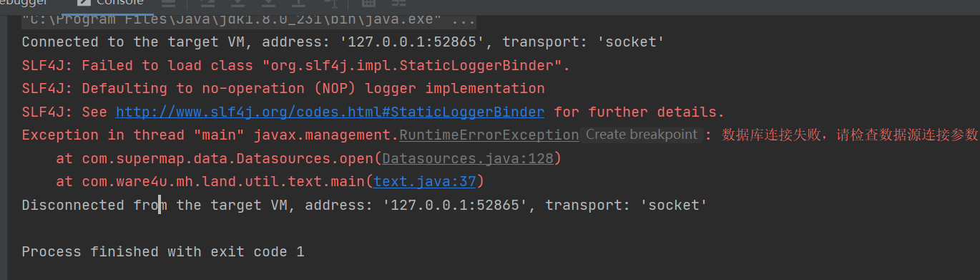The width and height of the screenshot is (980, 280).
Task: Open the Datasources.java:128 stack trace link
Action: coord(468,159)
